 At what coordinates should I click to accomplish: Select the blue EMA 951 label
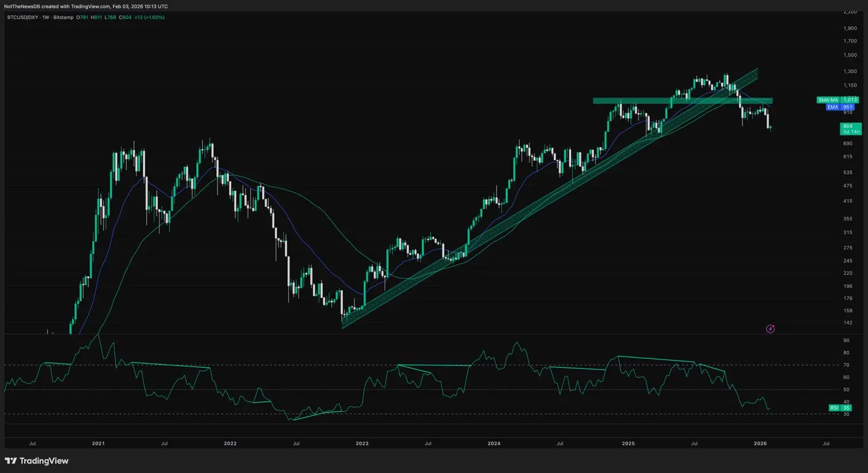tap(841, 107)
